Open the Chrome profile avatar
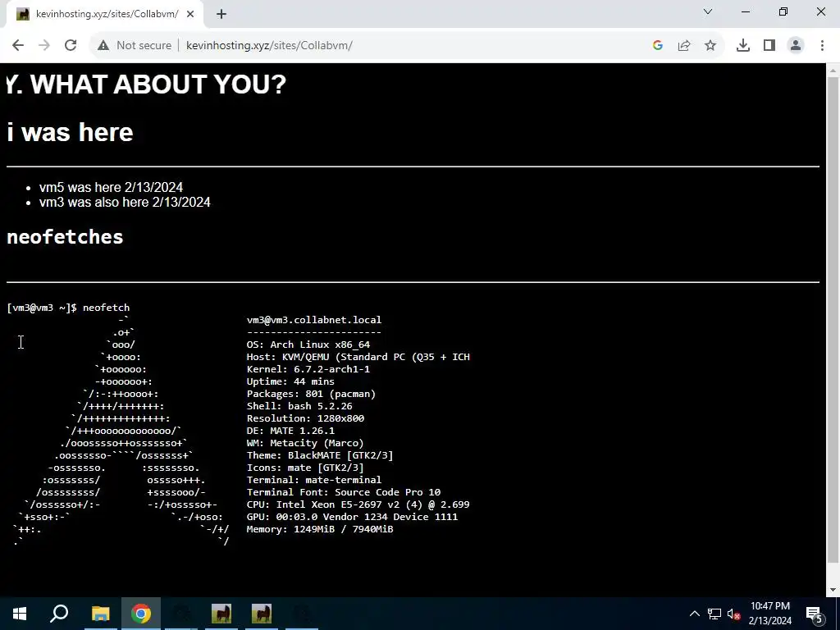 coord(796,46)
